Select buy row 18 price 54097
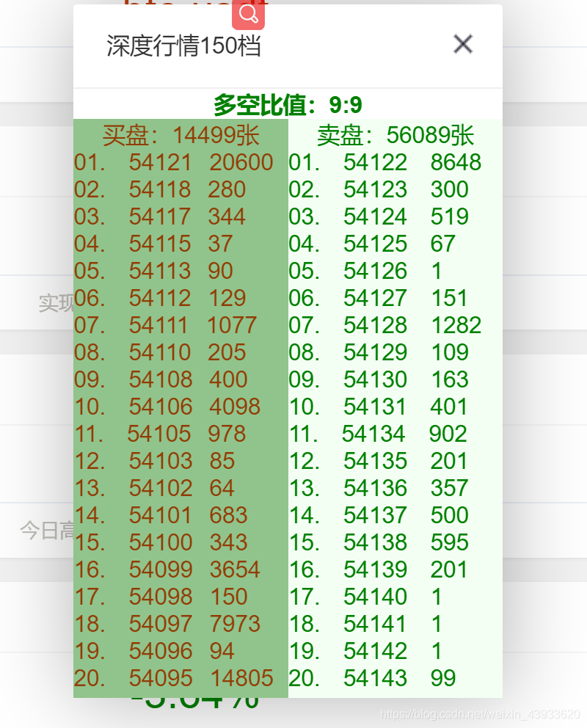Viewport: 587px width, 728px height. click(161, 624)
